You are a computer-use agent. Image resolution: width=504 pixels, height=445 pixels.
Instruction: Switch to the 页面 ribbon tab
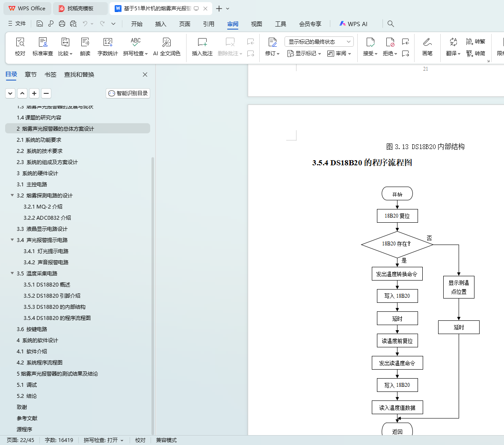(185, 24)
